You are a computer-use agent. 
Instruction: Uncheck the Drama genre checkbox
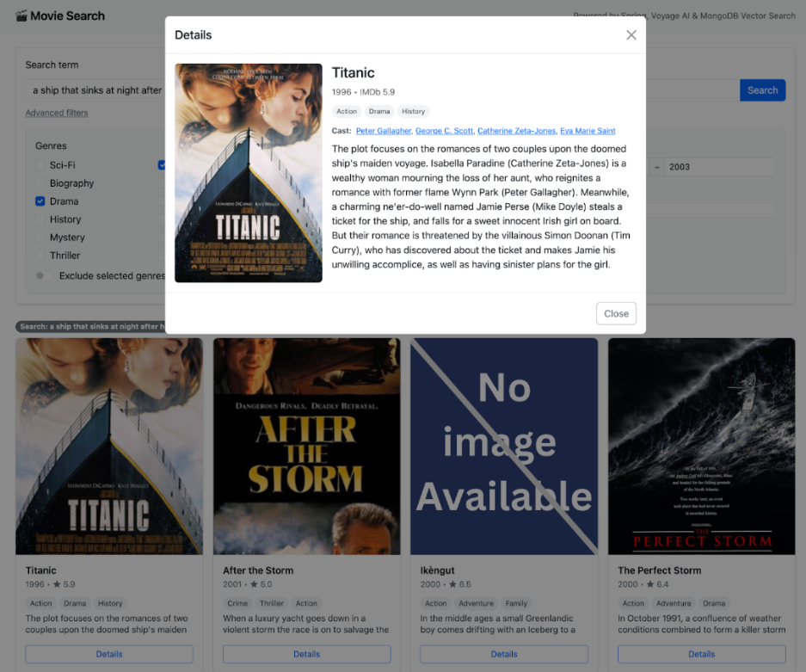[x=40, y=201]
